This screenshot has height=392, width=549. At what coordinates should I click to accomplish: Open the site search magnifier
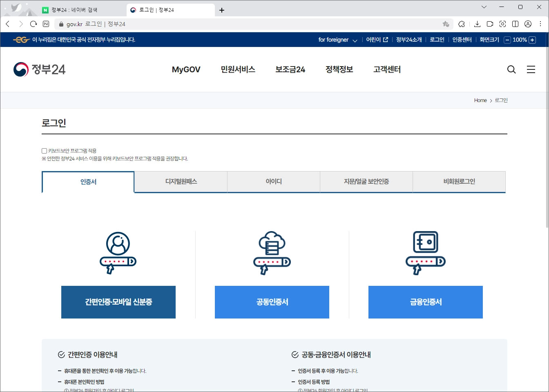click(511, 69)
